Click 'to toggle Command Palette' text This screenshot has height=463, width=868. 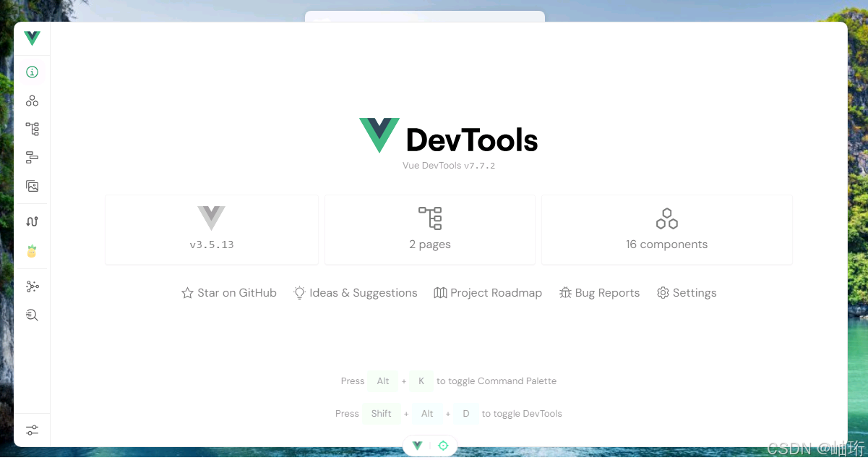[x=497, y=381]
